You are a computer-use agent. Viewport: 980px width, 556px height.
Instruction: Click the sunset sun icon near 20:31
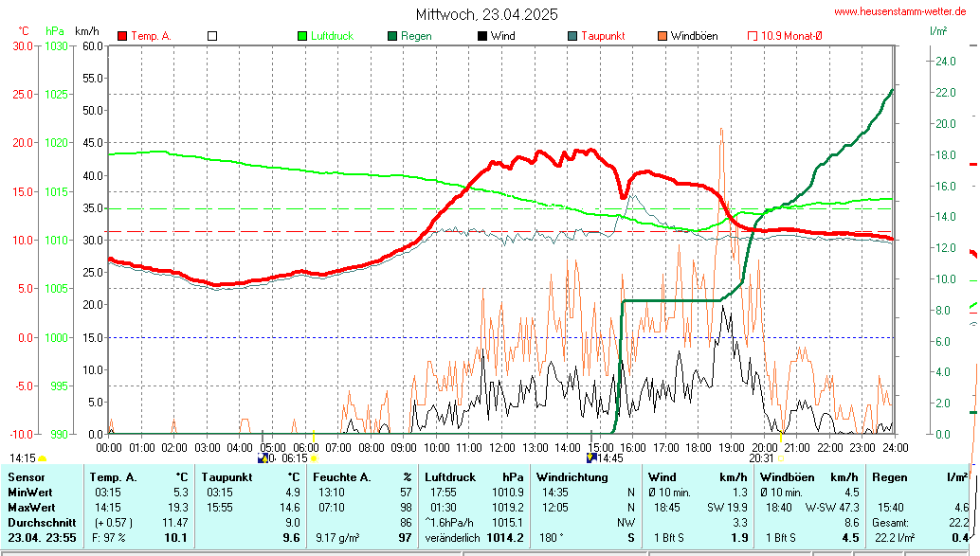(782, 458)
